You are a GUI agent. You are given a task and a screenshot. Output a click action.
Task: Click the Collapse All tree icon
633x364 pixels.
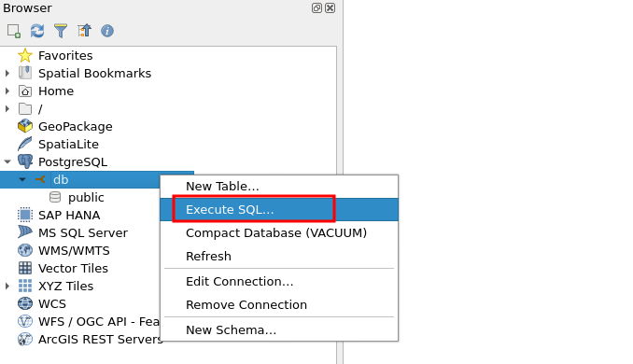84,31
